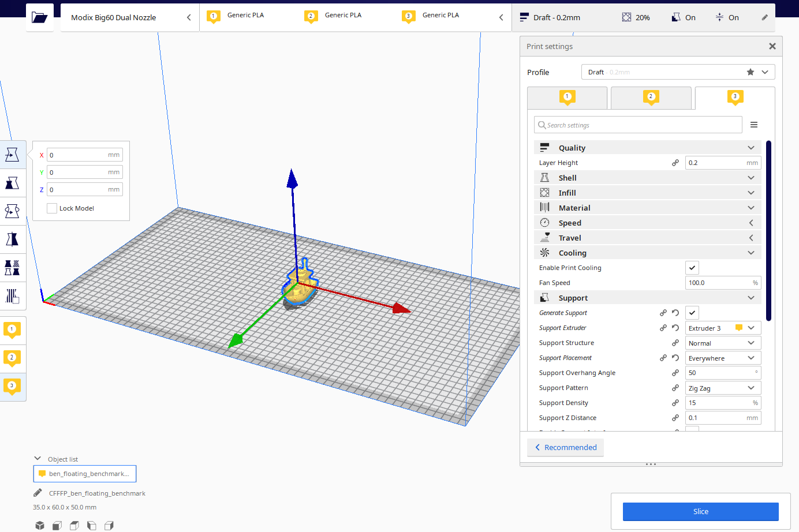This screenshot has width=799, height=532.
Task: Collapse the Quality section
Action: click(x=648, y=148)
